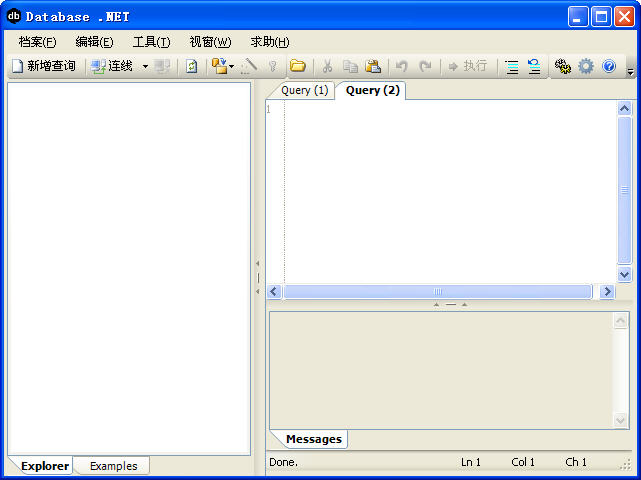The image size is (641, 480).
Task: Click the editor horizontal scrollbar thumb
Action: click(x=438, y=292)
